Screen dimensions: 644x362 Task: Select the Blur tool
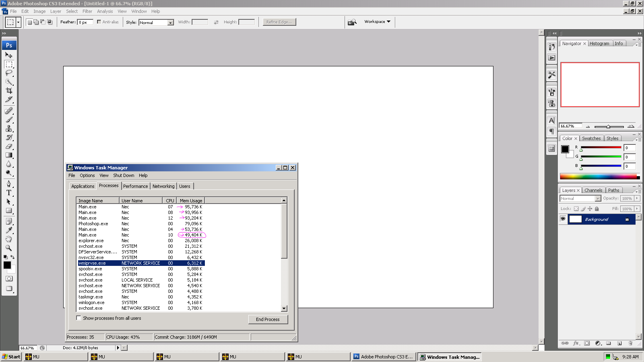pyautogui.click(x=9, y=164)
